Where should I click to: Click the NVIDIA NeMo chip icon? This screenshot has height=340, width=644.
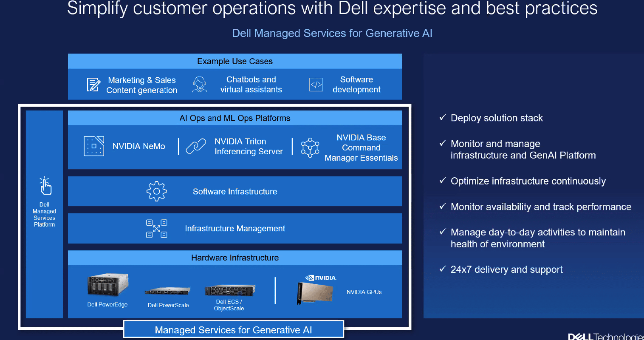(x=94, y=146)
